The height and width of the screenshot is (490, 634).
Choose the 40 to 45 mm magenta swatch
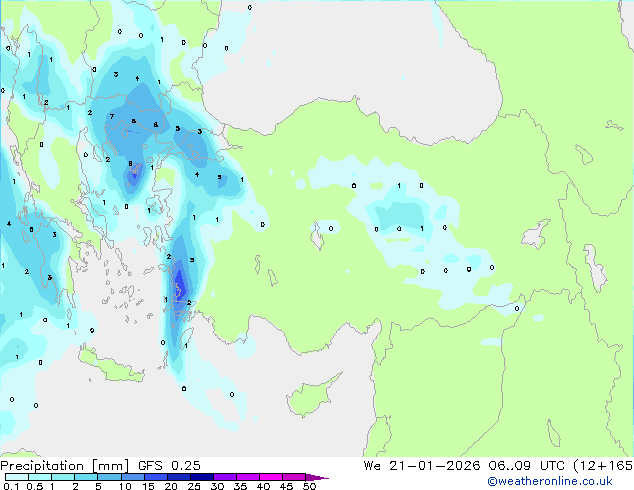pyautogui.click(x=271, y=477)
